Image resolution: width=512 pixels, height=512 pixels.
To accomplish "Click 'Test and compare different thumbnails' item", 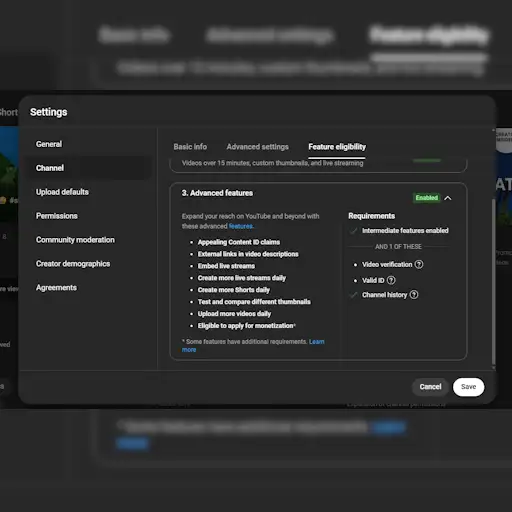I will point(254,302).
